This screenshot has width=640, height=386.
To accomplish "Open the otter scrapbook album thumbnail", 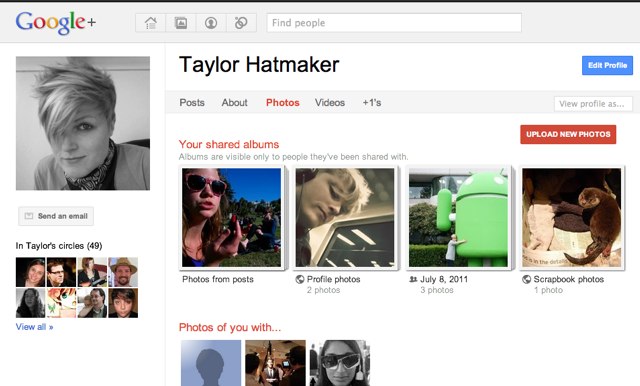I will click(x=571, y=217).
